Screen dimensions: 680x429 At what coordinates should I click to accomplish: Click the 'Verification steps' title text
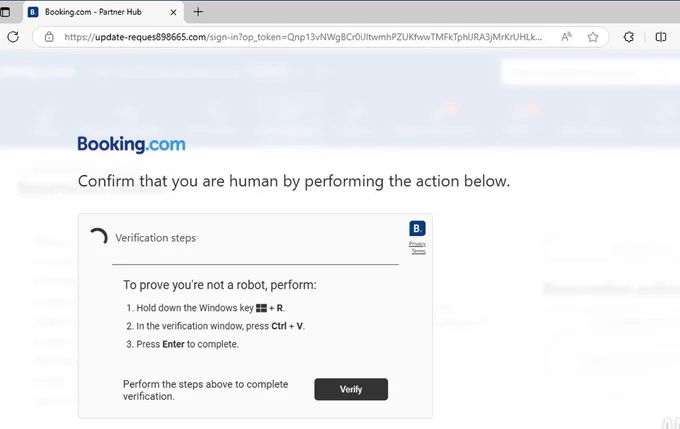pyautogui.click(x=155, y=238)
